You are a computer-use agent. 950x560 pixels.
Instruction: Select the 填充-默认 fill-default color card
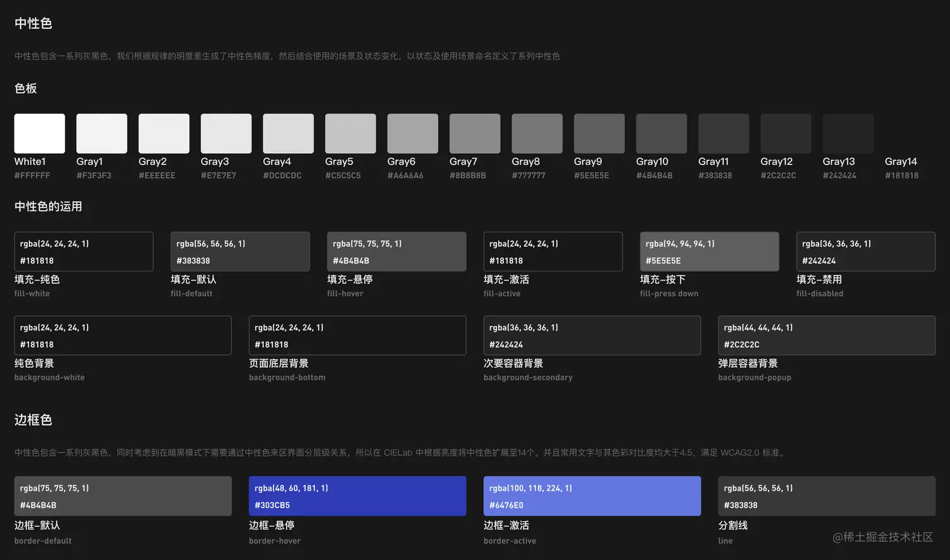click(240, 252)
